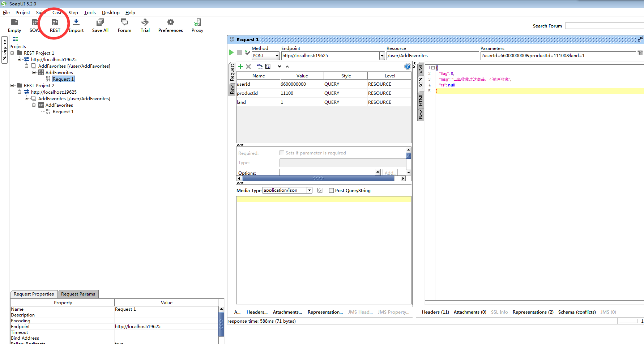Collapse AddFavorites resource under REST Project 1
The height and width of the screenshot is (344, 644).
[x=27, y=66]
